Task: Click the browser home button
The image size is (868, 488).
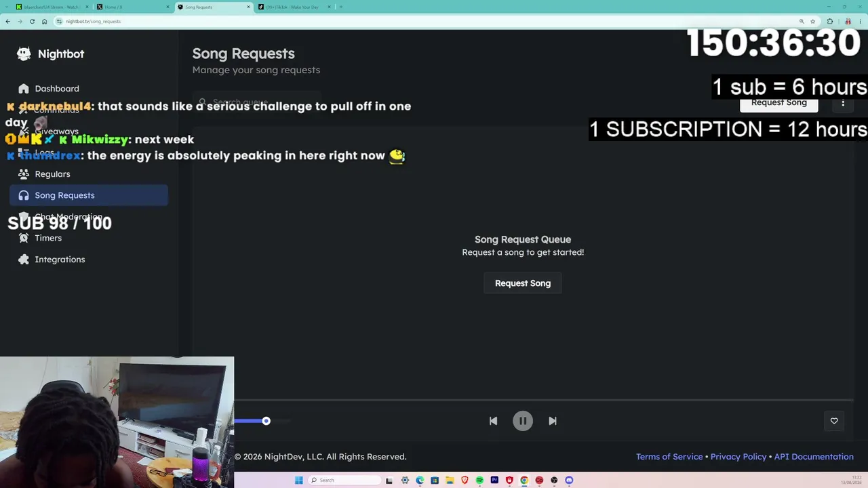Action: pyautogui.click(x=44, y=22)
